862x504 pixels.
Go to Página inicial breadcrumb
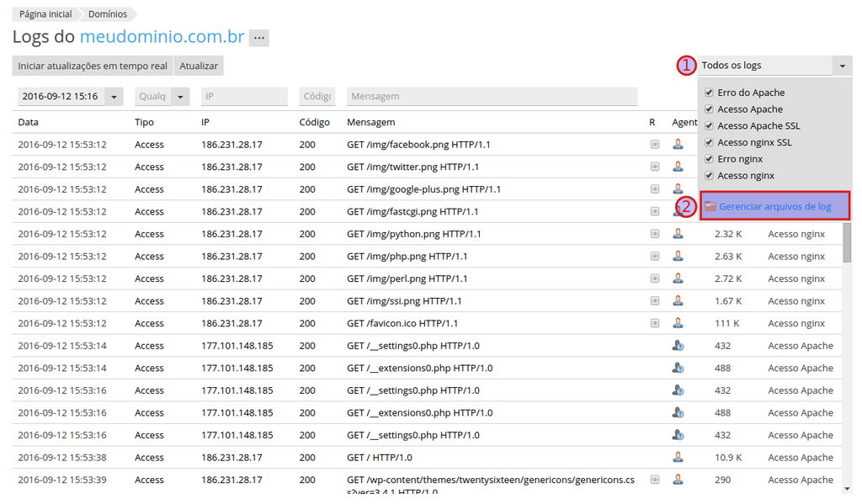pyautogui.click(x=44, y=13)
